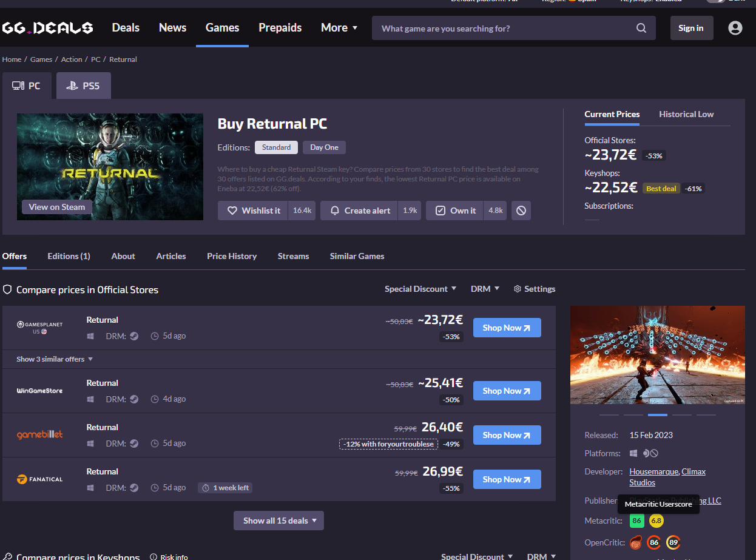Select the last screenshot carousel indicator
The image size is (756, 560).
[x=706, y=415]
